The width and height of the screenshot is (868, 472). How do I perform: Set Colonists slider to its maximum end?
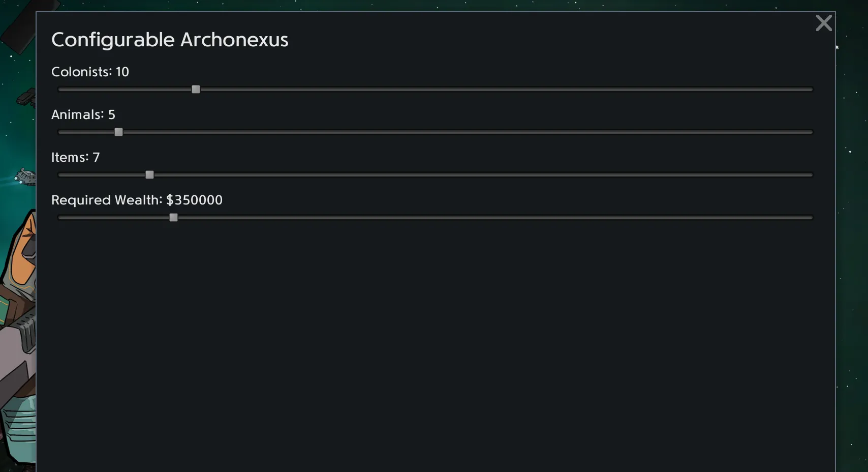click(x=811, y=90)
